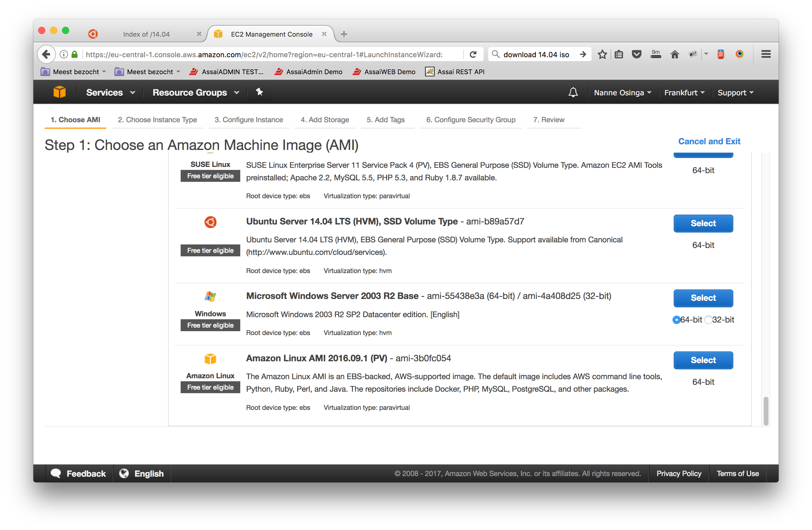Click the globe language icon in the footer
This screenshot has width=812, height=530.
click(124, 473)
